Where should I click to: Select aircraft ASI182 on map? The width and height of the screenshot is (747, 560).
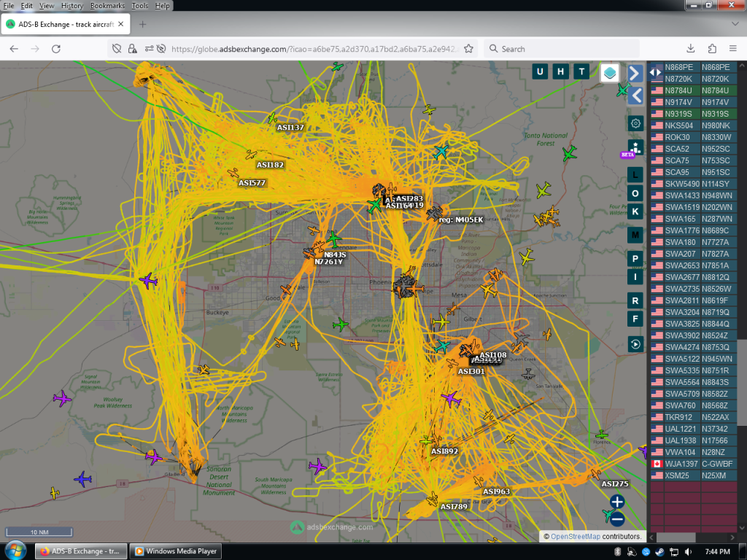(x=251, y=155)
